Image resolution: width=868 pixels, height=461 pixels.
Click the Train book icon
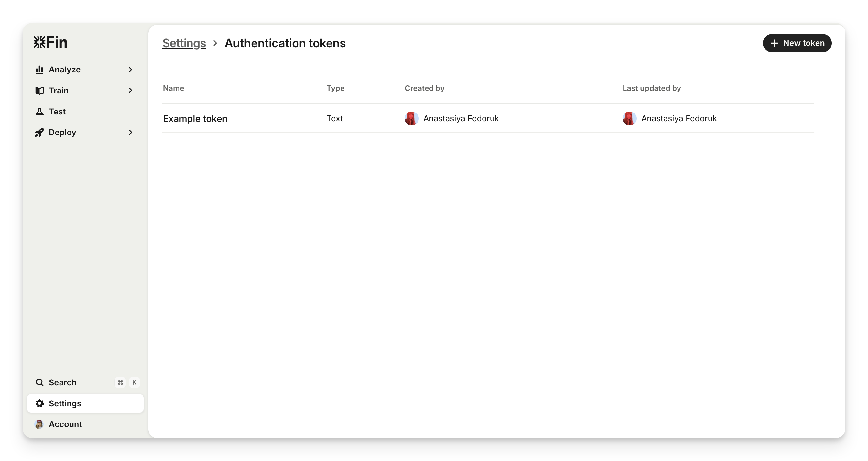(x=39, y=91)
